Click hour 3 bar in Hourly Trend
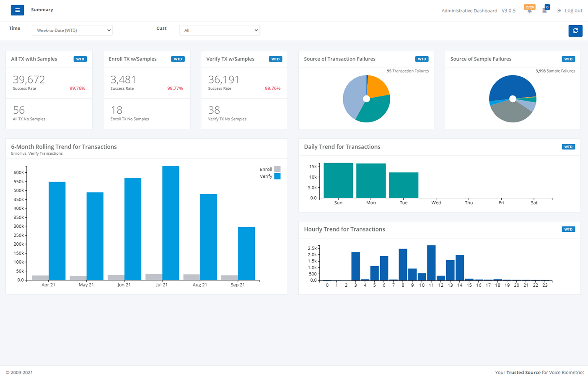588x379 pixels. [x=355, y=266]
